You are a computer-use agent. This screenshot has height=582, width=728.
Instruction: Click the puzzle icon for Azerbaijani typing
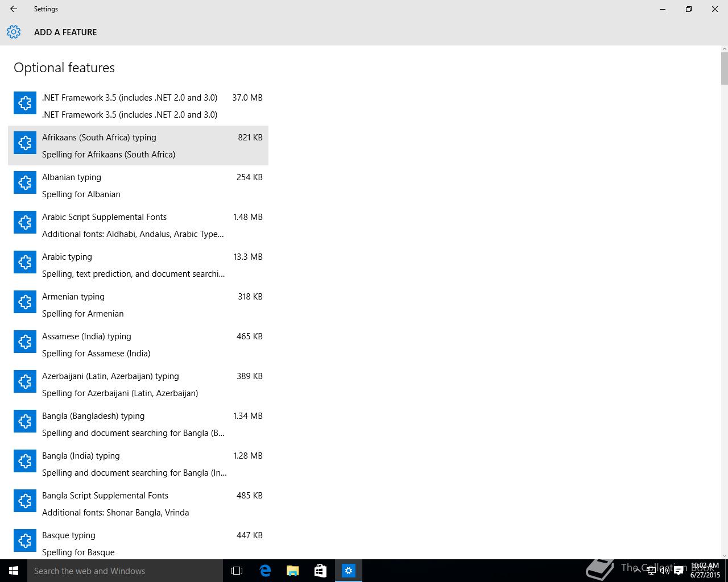25,381
